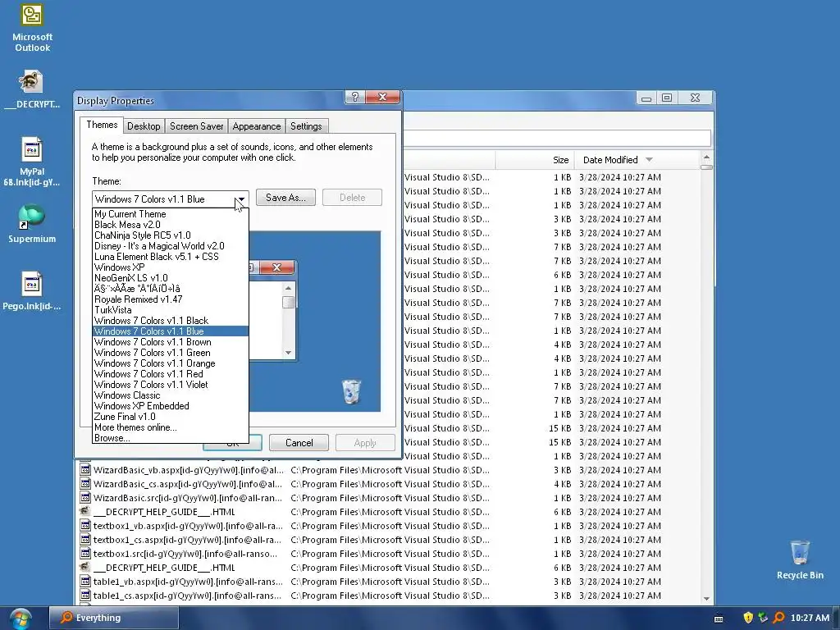Viewport: 840px width, 630px height.
Task: Open the __DECRYPT desktop file icon
Action: click(32, 89)
